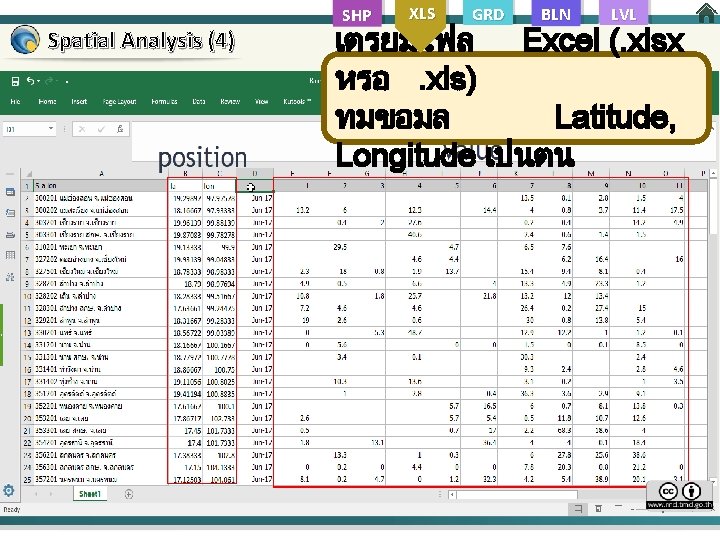Click the vertical scrollbar up arrow
720x540 pixels.
(x=713, y=174)
